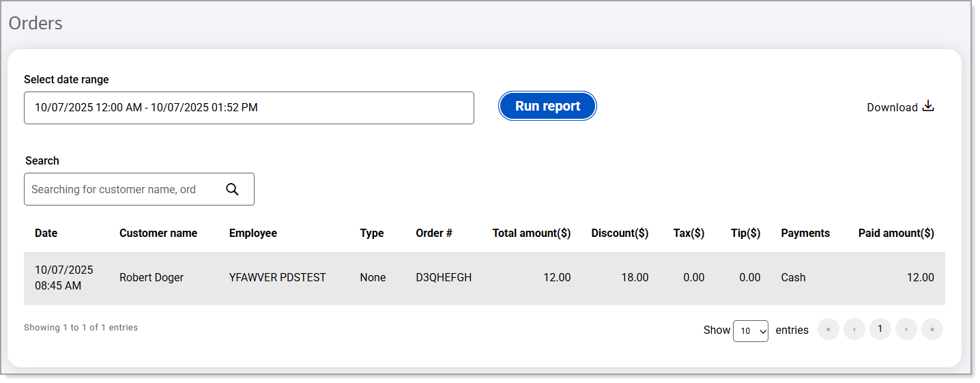Go to first page pagination arrow
This screenshot has height=383, width=980.
[828, 329]
